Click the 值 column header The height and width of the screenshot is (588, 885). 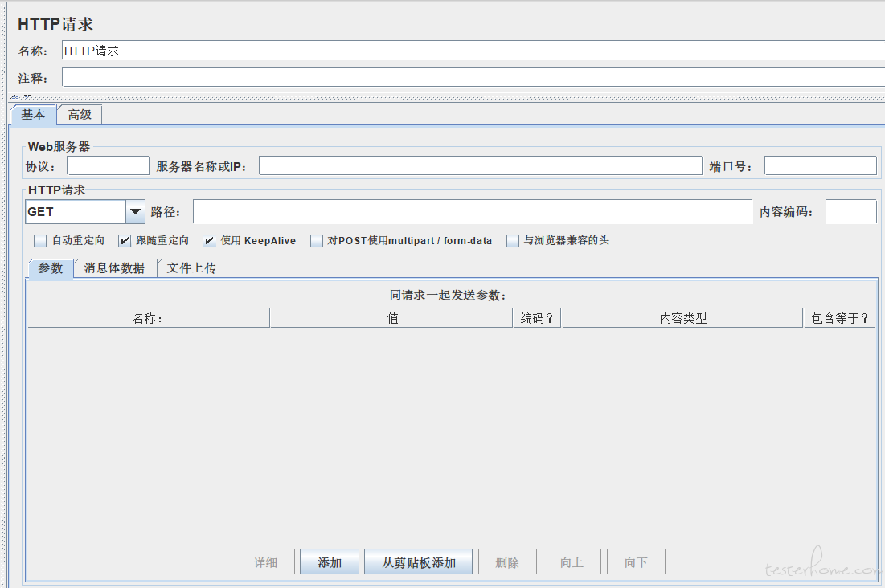pos(392,318)
